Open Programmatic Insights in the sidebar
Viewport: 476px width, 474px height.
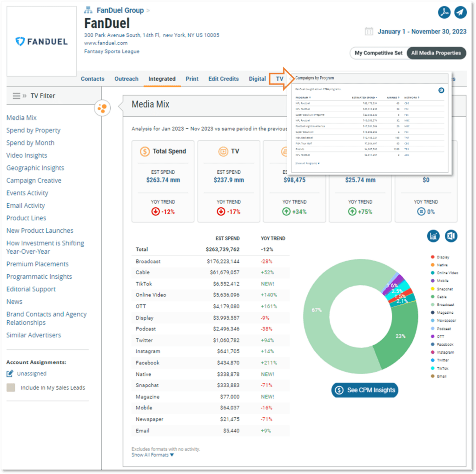[39, 276]
